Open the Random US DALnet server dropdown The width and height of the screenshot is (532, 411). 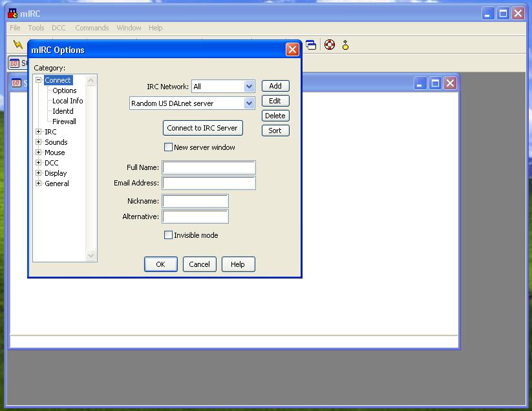point(249,103)
